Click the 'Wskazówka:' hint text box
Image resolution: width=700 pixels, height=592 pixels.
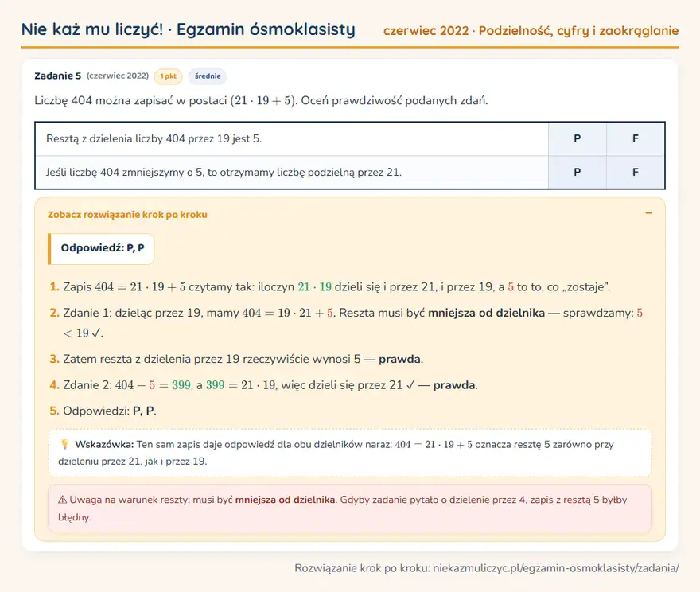(x=350, y=453)
